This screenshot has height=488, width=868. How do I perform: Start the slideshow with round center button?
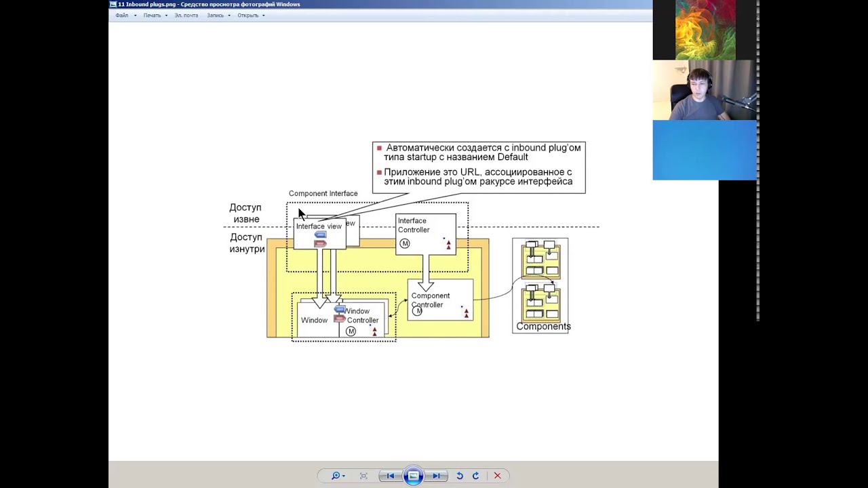[x=413, y=476]
